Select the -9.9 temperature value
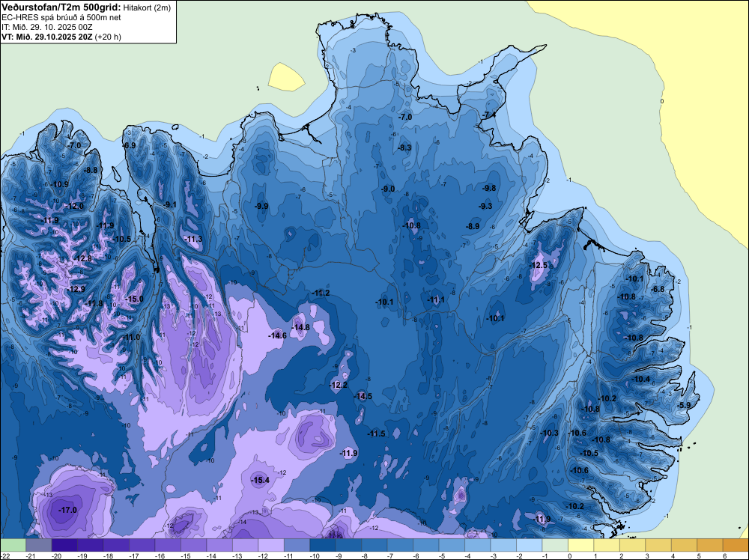 tap(261, 206)
